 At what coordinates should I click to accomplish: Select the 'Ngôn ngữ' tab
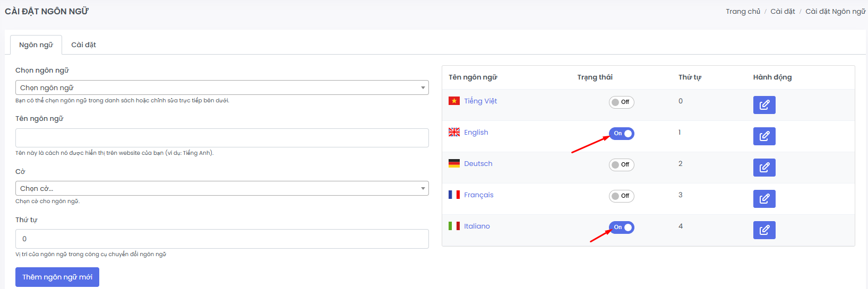[x=36, y=45]
